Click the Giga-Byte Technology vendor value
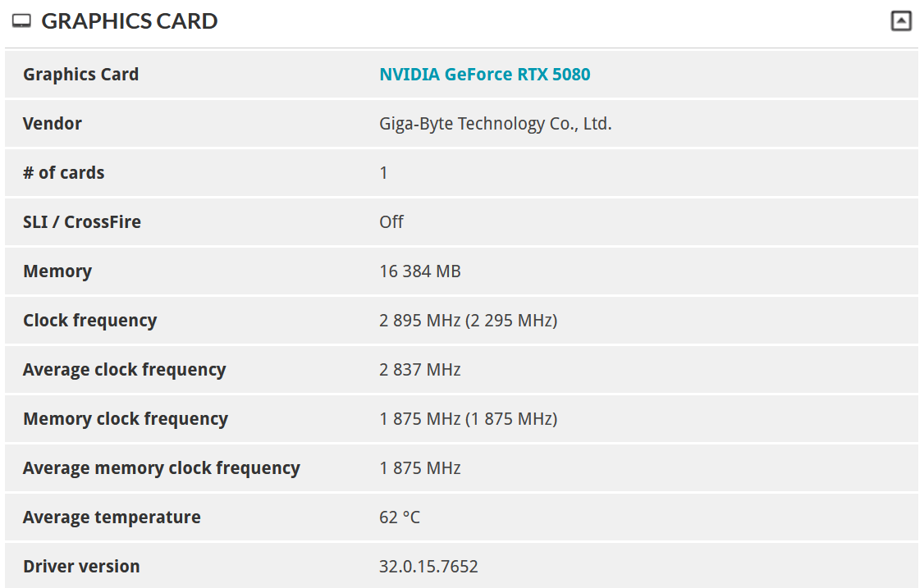The height and width of the screenshot is (588, 924). pos(495,124)
